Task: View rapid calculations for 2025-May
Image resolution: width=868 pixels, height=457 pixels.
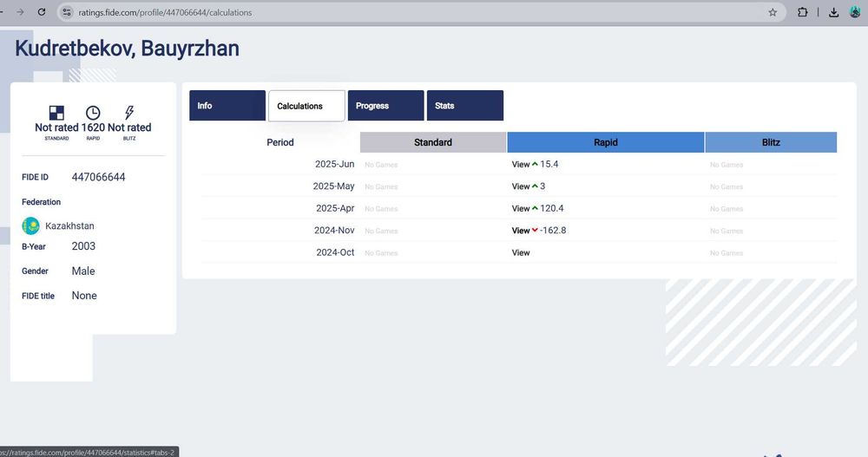Action: [x=520, y=186]
